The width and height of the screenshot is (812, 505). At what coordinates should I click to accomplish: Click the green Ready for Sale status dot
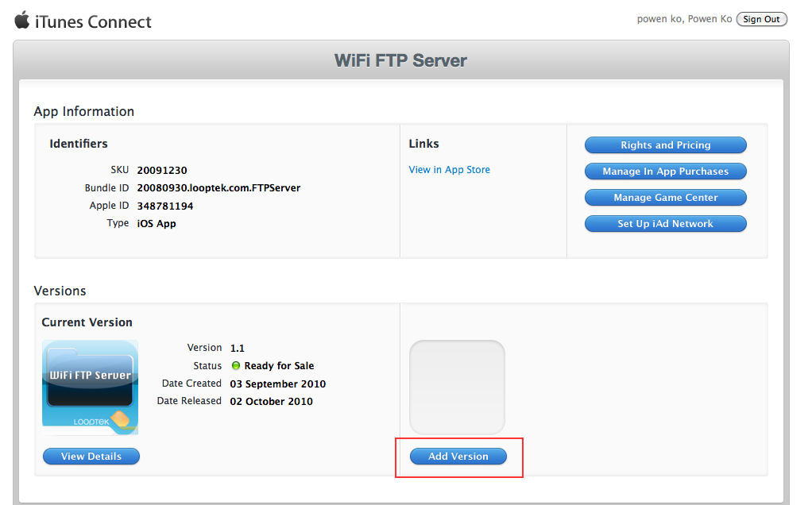(x=236, y=366)
